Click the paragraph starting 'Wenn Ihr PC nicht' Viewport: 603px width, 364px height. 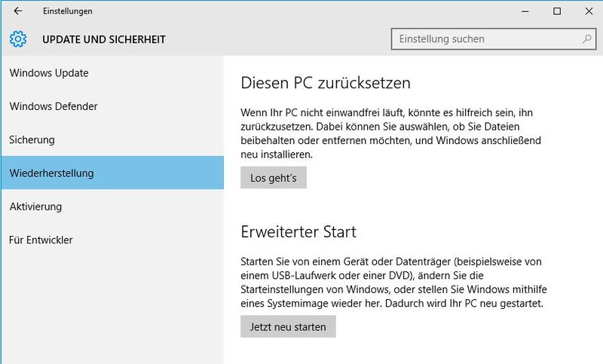390,133
